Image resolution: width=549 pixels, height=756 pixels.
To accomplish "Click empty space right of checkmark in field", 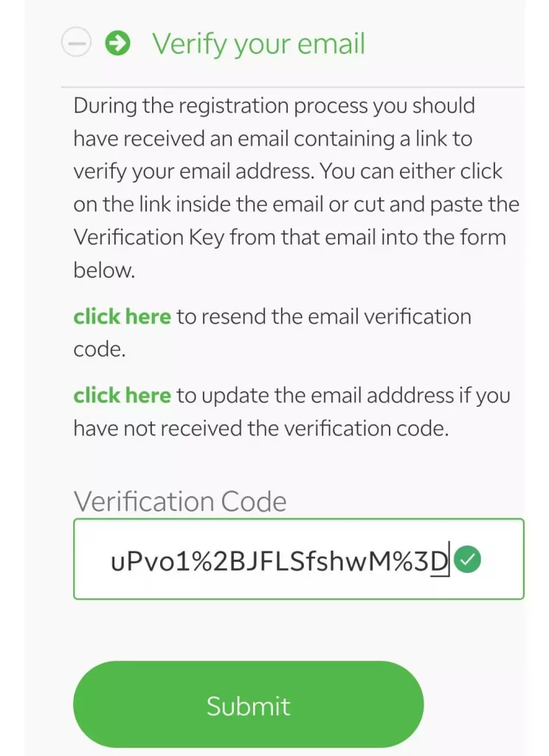I will coord(503,560).
